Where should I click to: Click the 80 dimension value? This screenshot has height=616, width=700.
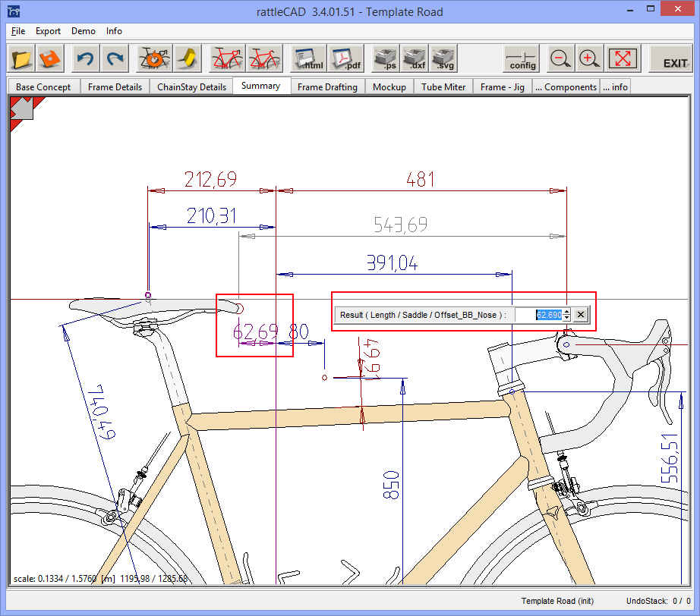(298, 332)
